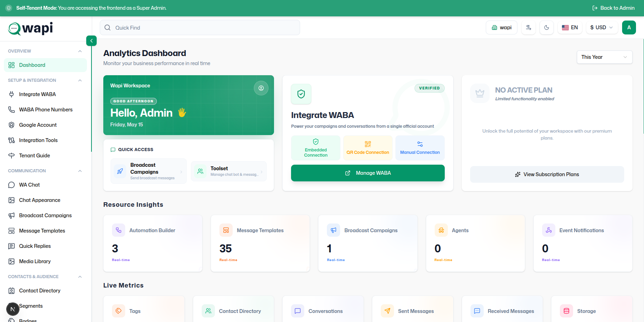Open the wapi tenant selector
The height and width of the screenshot is (322, 644).
pyautogui.click(x=501, y=28)
